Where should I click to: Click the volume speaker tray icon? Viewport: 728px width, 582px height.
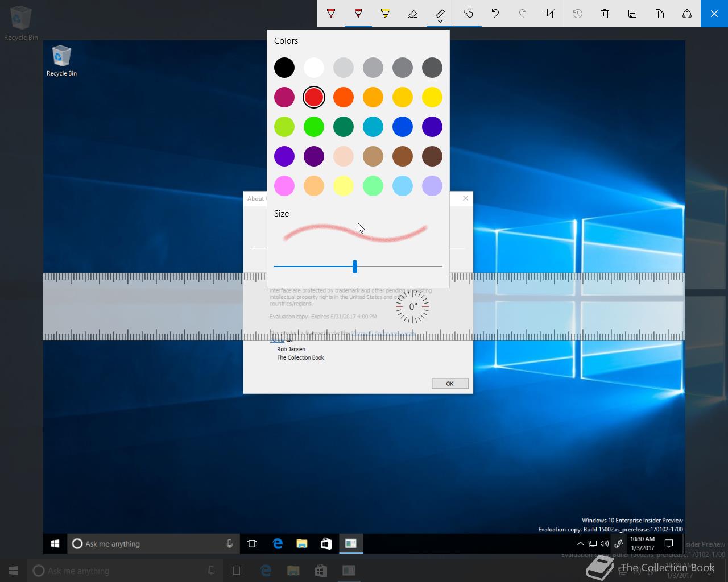tap(605, 544)
